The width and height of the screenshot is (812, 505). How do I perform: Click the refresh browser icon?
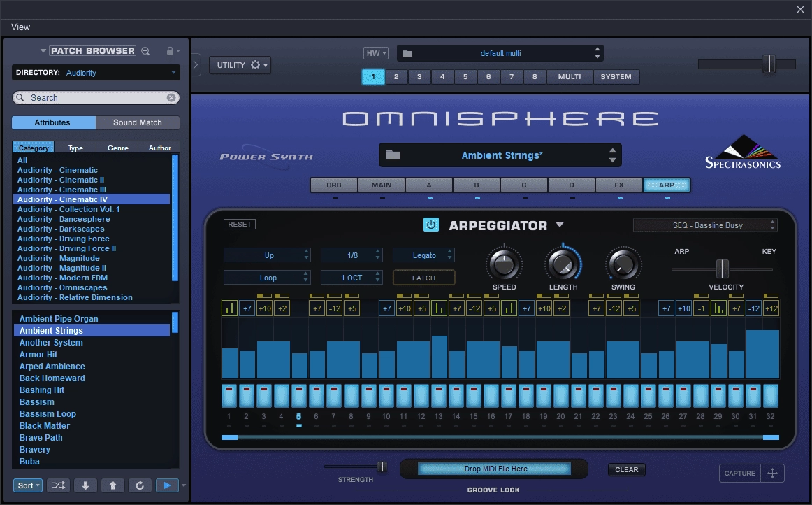click(139, 485)
